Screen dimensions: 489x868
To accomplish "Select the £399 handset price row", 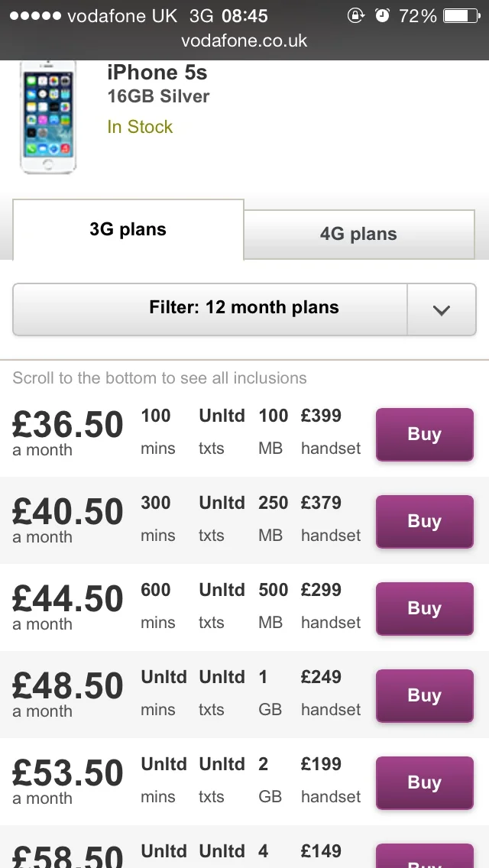I will (x=244, y=433).
